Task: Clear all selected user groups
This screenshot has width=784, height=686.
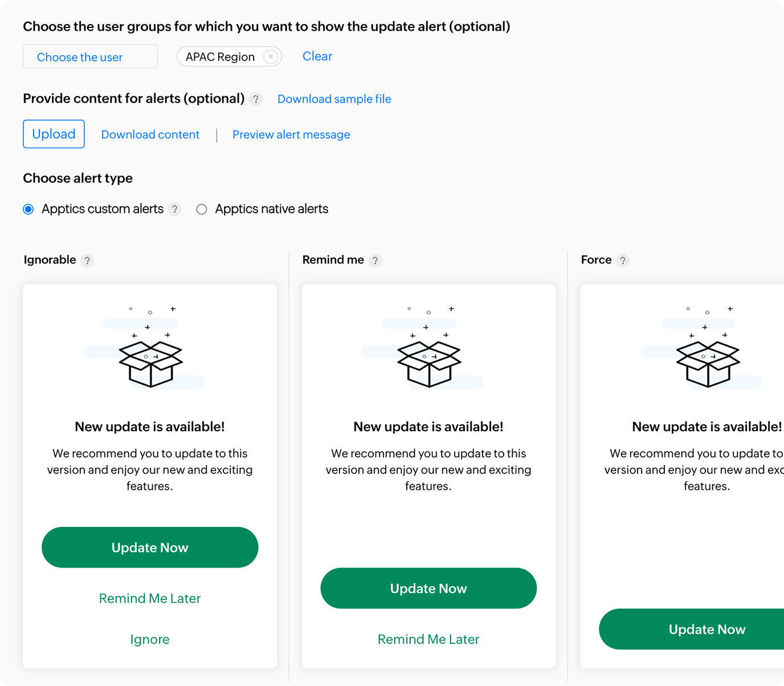Action: click(317, 56)
